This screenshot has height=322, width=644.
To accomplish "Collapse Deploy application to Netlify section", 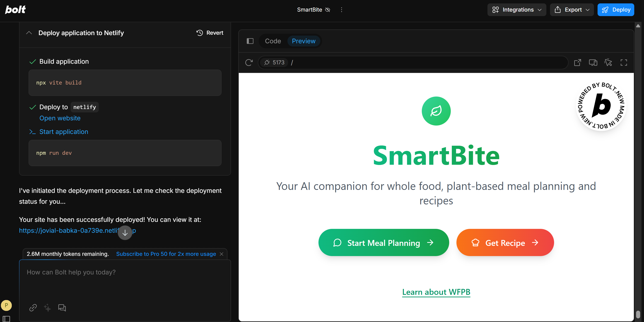I will tap(29, 33).
